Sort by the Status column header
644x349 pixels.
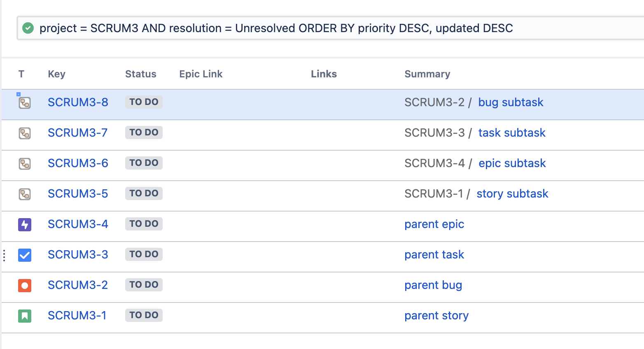pos(140,74)
